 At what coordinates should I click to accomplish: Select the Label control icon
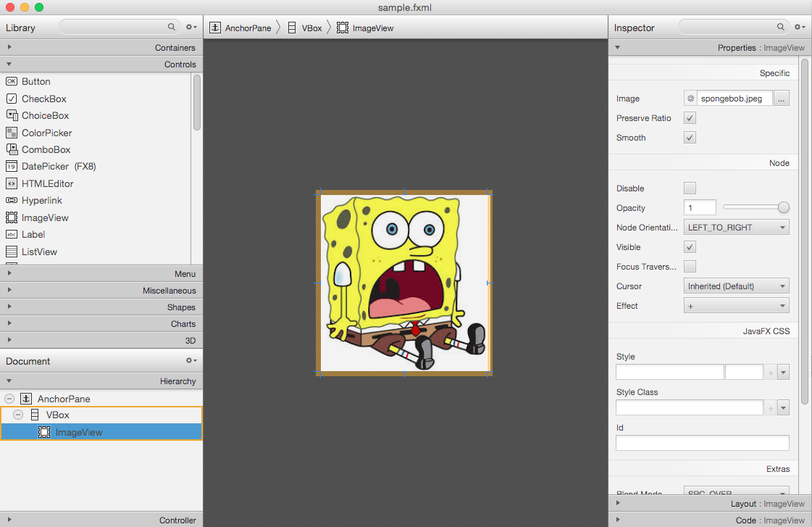point(12,234)
